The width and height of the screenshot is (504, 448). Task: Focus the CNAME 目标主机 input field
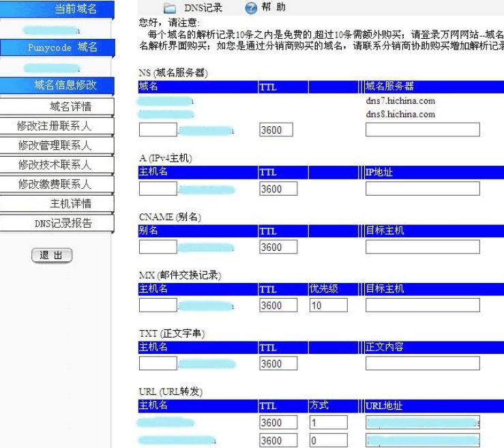(x=422, y=247)
